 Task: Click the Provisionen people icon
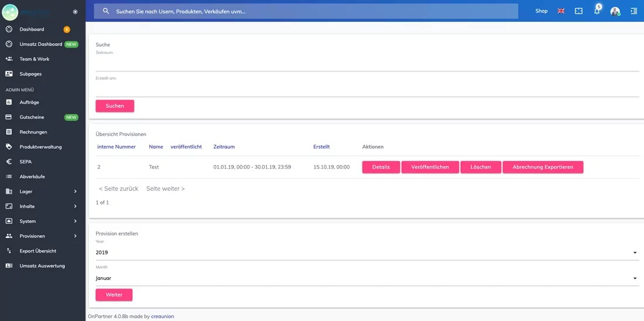(9, 236)
